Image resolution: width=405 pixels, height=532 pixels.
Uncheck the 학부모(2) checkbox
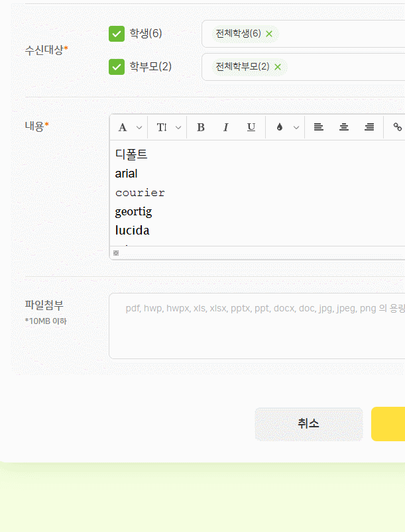117,67
